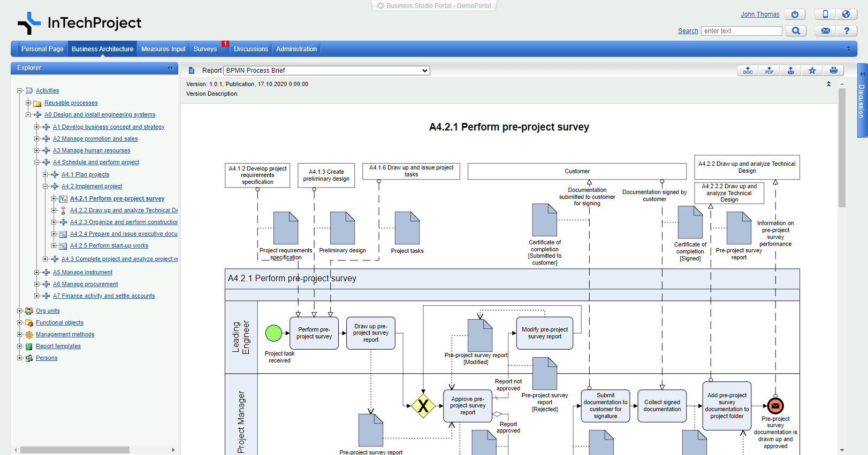
Task: Click the green start event in diagram
Action: [x=273, y=333]
